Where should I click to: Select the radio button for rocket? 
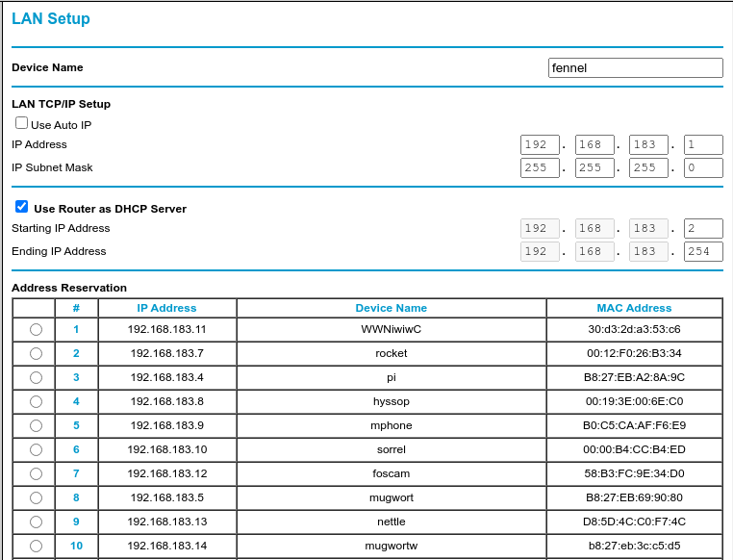coord(36,353)
